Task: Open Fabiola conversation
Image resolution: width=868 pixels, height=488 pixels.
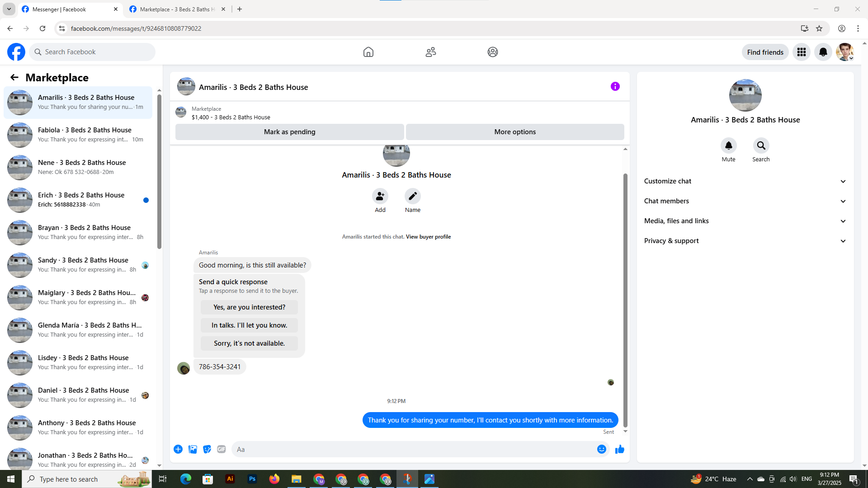Action: [78, 135]
